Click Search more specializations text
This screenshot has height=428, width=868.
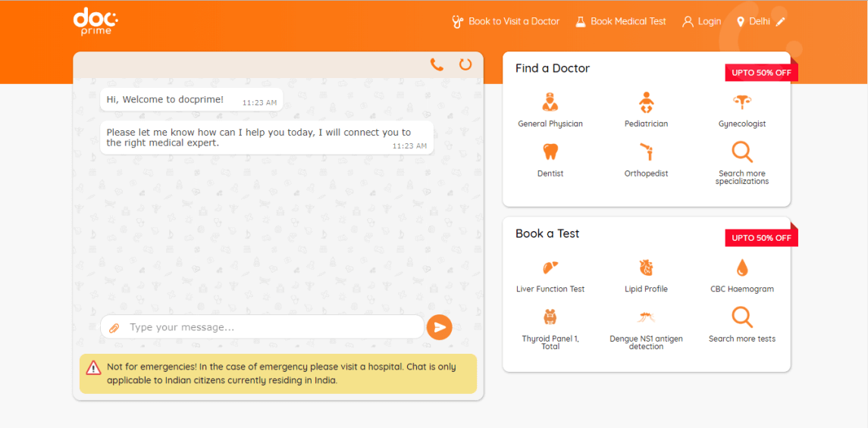[x=742, y=177]
